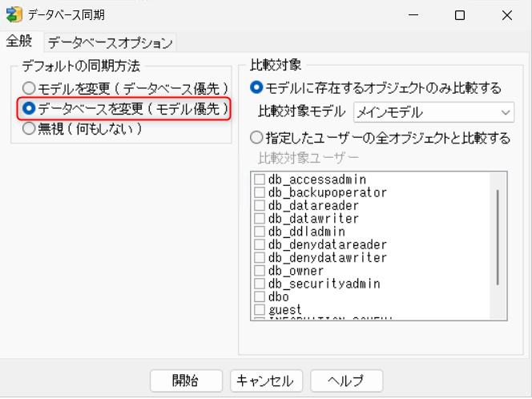The width and height of the screenshot is (532, 399).
Task: Click the キャンセル button
Action: pos(266,381)
